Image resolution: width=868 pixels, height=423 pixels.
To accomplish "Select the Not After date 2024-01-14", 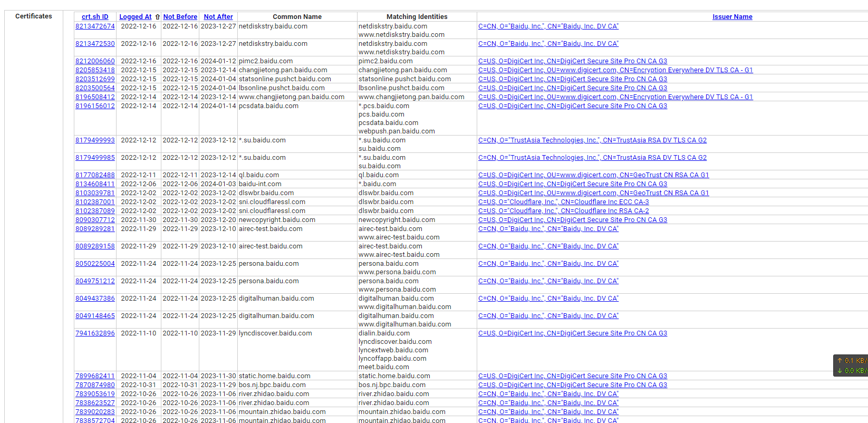I will 218,106.
